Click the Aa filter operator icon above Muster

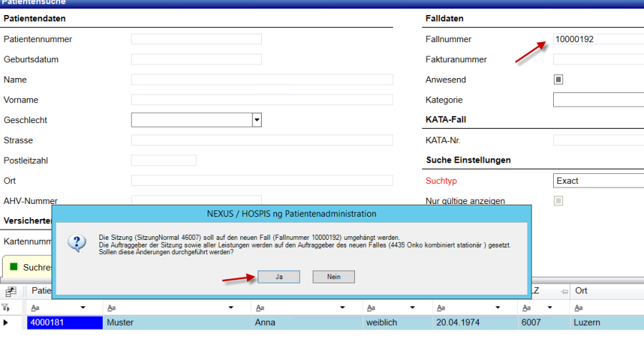tap(112, 308)
